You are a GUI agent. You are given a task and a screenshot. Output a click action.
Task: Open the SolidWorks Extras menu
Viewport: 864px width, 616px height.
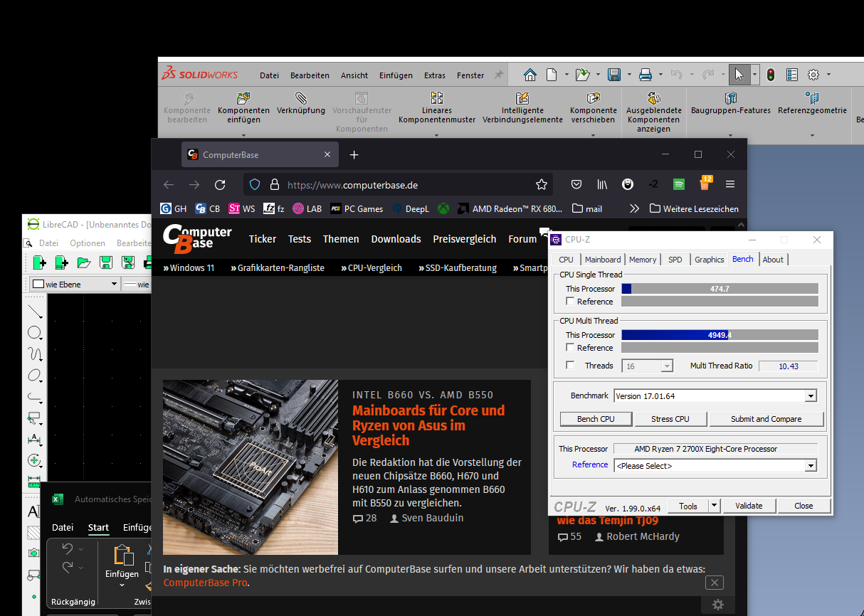click(435, 75)
